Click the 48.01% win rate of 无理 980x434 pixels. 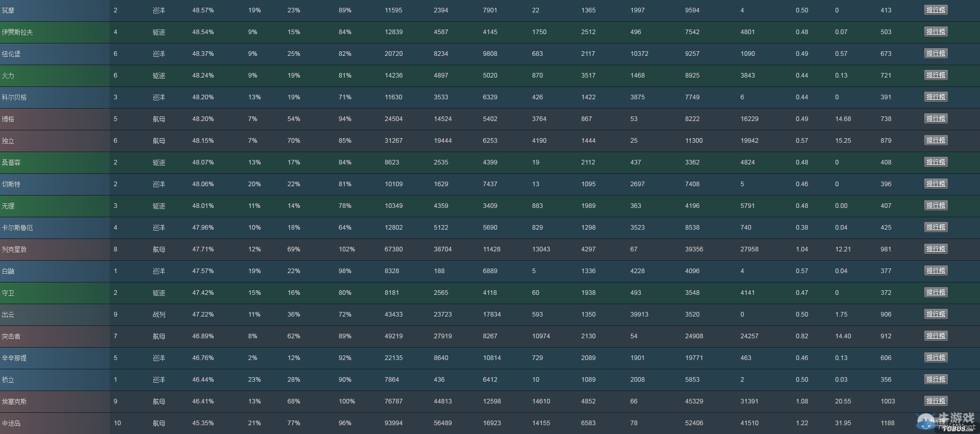[x=203, y=206]
